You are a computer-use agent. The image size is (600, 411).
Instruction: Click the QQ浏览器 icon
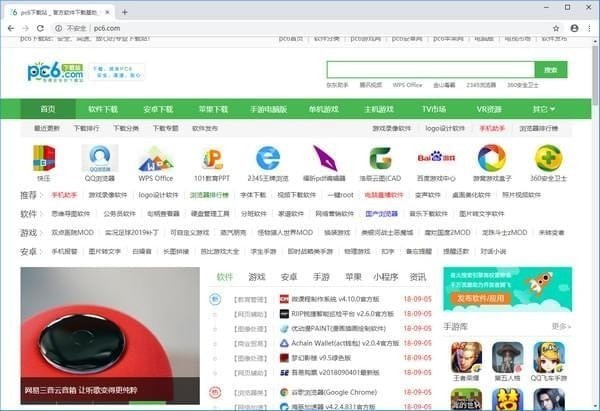pyautogui.click(x=100, y=158)
